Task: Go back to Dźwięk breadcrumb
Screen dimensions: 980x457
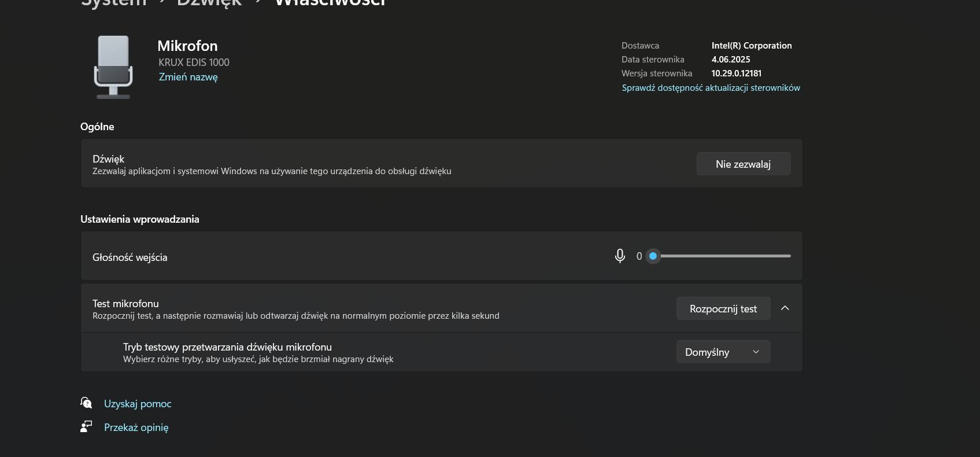Action: [209, 2]
